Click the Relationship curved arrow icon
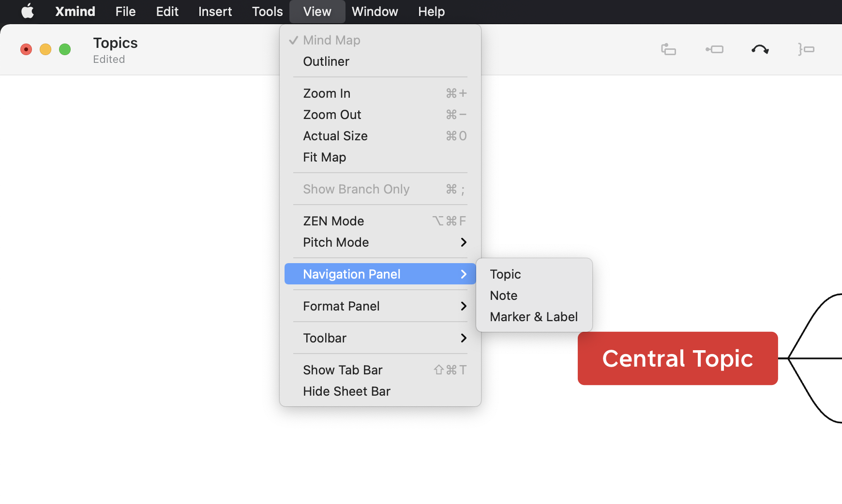 760,49
